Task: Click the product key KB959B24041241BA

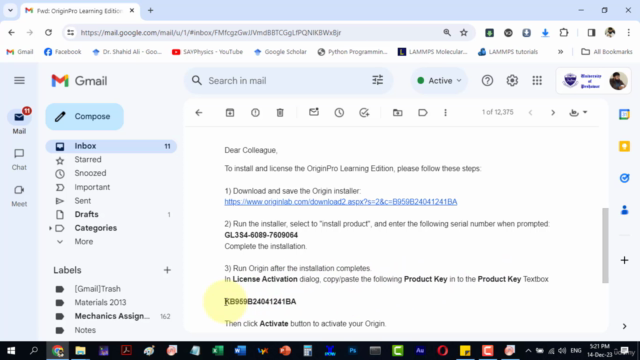Action: coord(260,302)
